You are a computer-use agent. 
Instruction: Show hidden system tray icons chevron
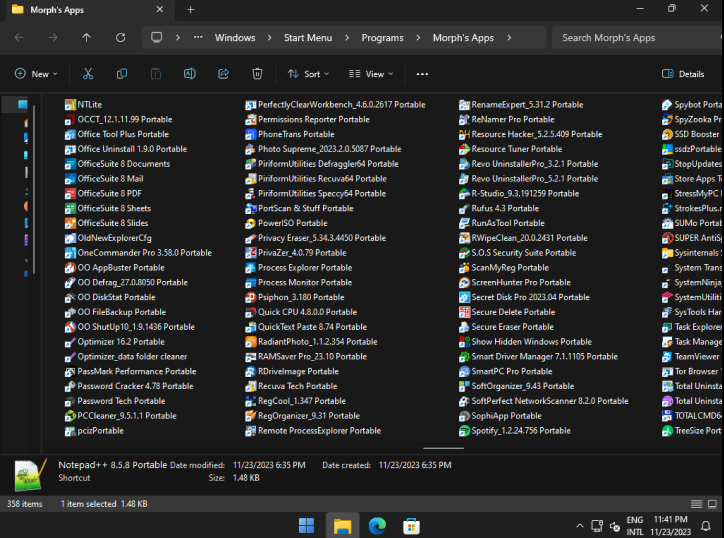580,526
